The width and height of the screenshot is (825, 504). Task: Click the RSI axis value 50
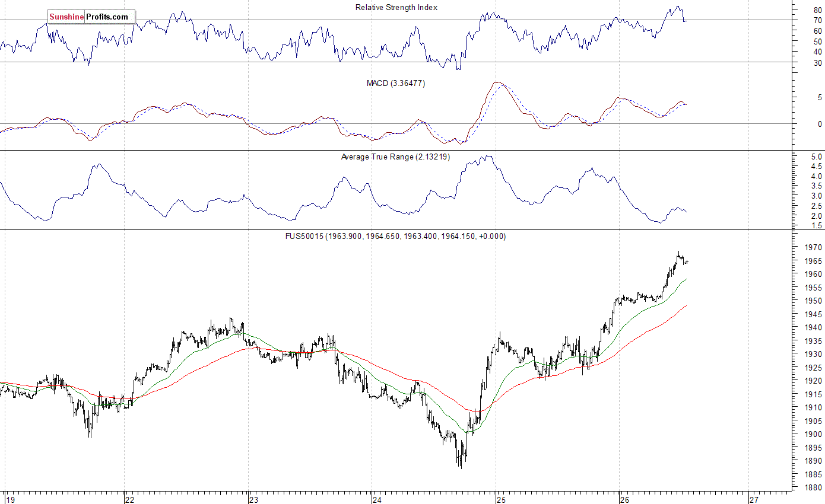click(x=817, y=42)
